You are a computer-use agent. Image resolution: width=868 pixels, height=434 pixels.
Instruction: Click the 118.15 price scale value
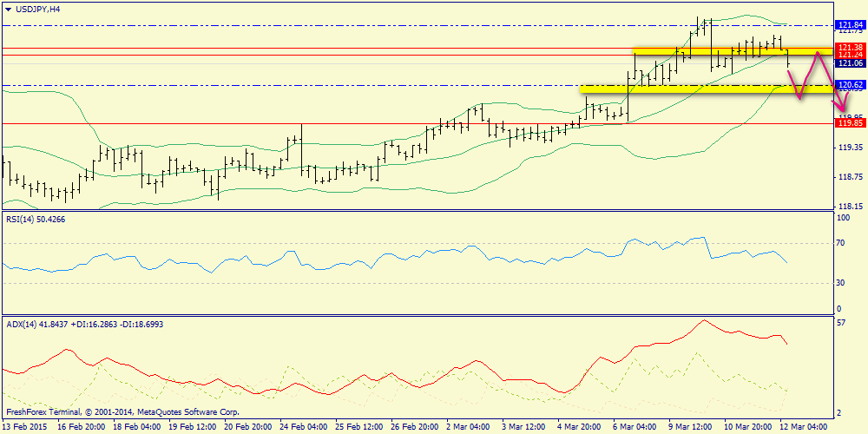tap(851, 206)
